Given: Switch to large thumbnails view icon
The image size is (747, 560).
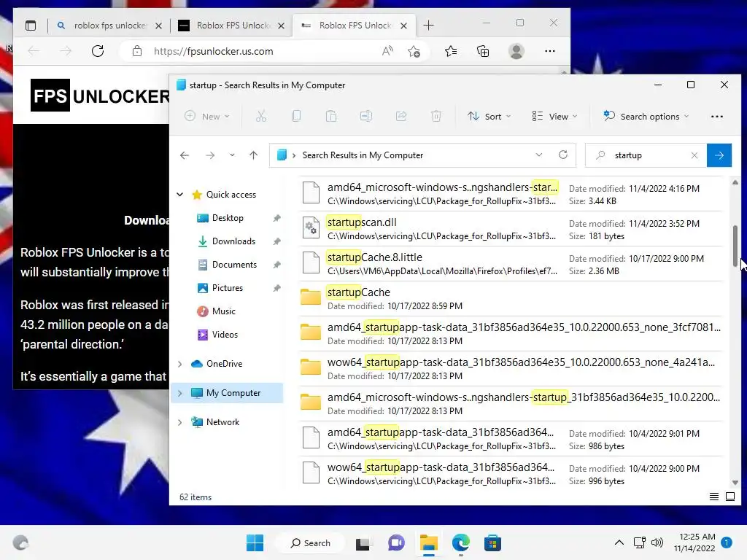Looking at the screenshot, I should coord(729,497).
